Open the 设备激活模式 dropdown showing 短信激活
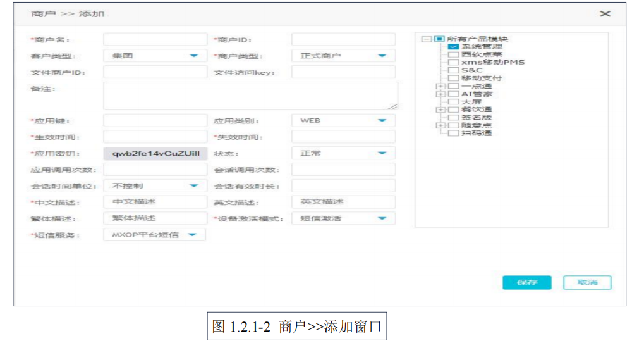This screenshot has height=343, width=644. tap(343, 218)
